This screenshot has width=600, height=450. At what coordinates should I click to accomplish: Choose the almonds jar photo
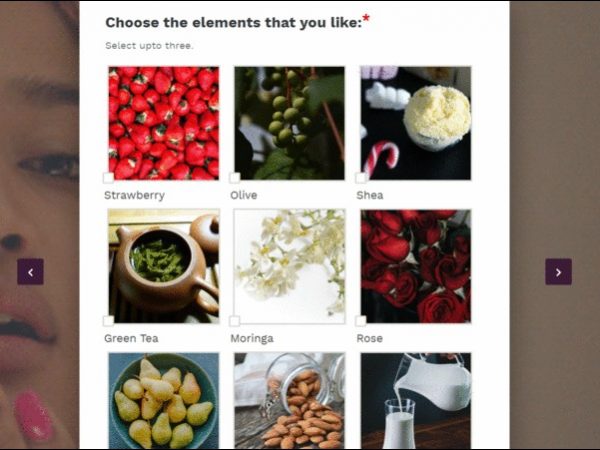tap(290, 401)
